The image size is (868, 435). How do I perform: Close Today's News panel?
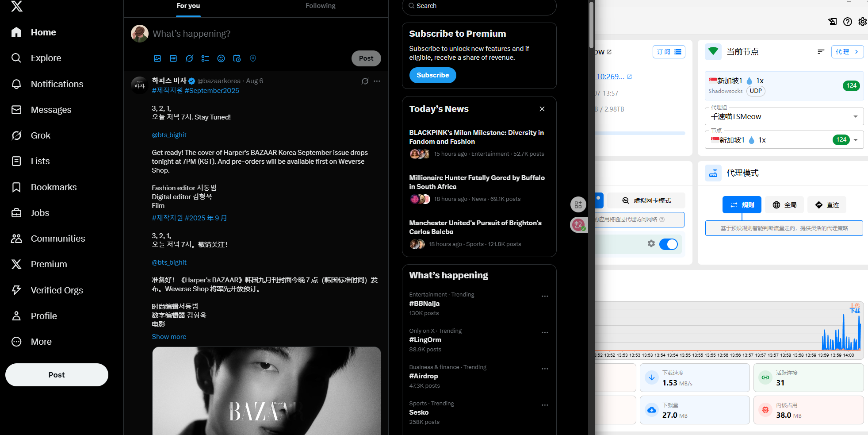(x=542, y=109)
